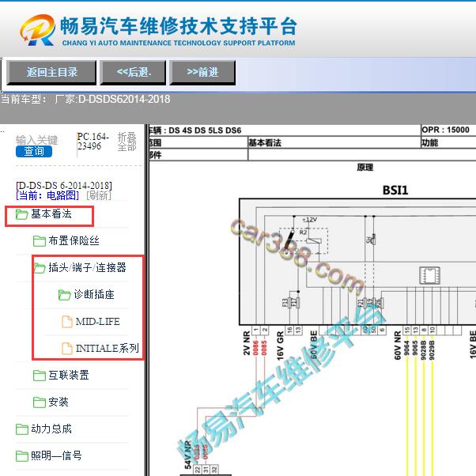Expand the 布置保险丝 tree node
This screenshot has width=476, height=476.
pyautogui.click(x=74, y=240)
